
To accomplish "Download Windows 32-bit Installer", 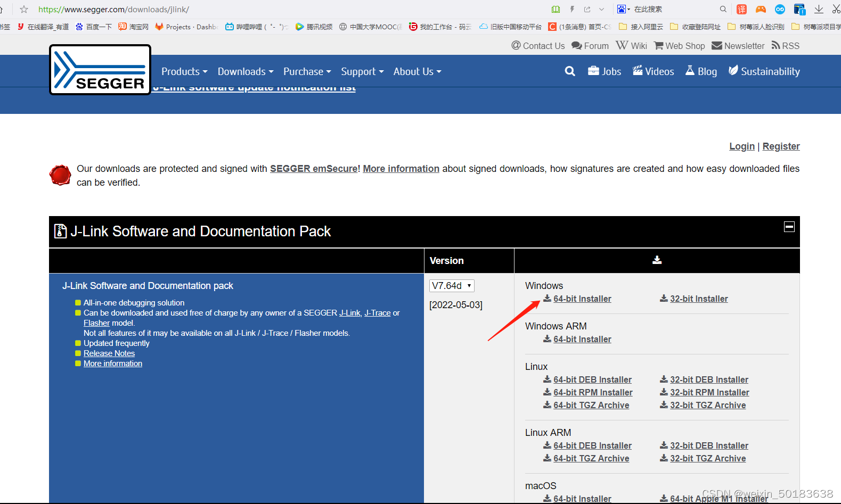I will pos(694,299).
